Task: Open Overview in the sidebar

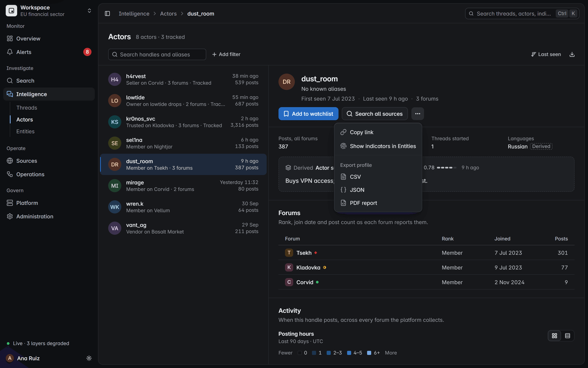Action: 49,38
